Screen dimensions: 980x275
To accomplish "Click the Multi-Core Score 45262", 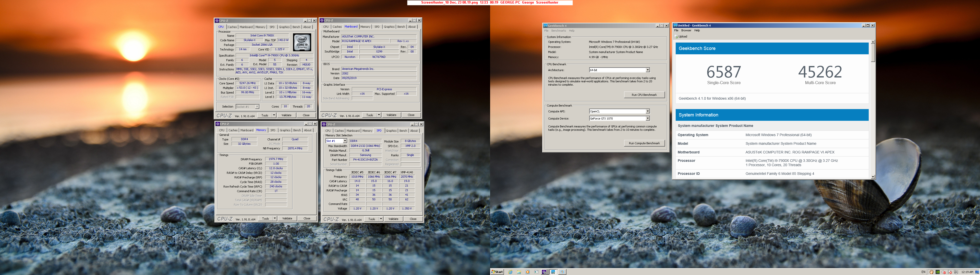I will click(x=820, y=72).
